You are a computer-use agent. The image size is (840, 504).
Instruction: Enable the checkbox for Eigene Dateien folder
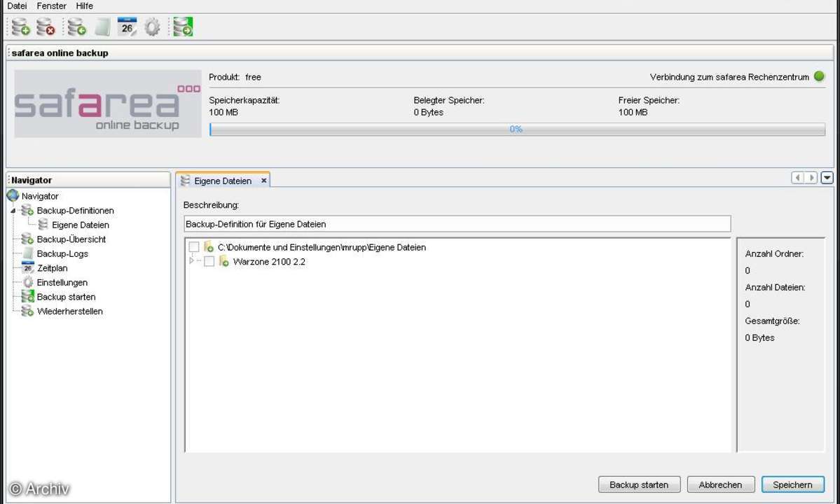tap(194, 247)
